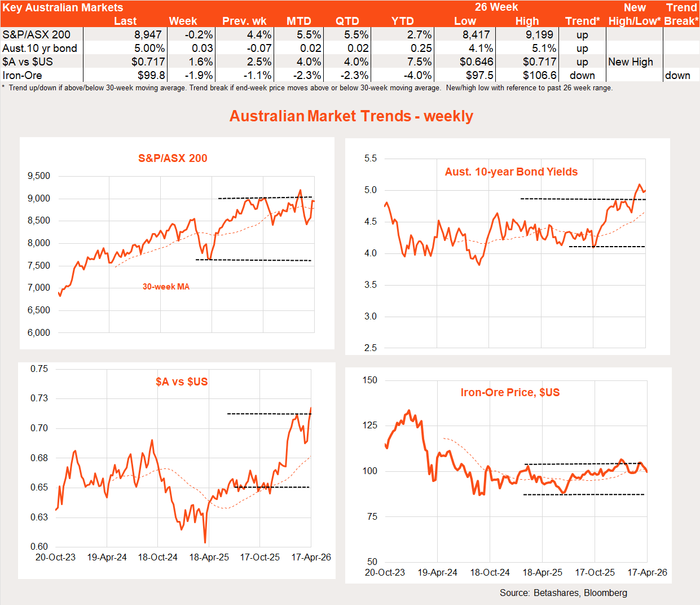
Task: Click the S&P/ASX 200 row label in table
Action: (x=37, y=35)
